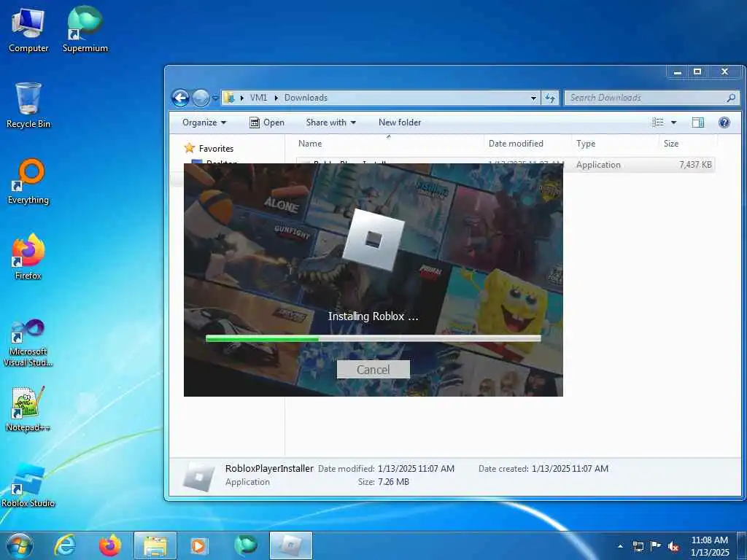747x560 pixels.
Task: Launch Internet Explorer from the taskbar
Action: 64,545
